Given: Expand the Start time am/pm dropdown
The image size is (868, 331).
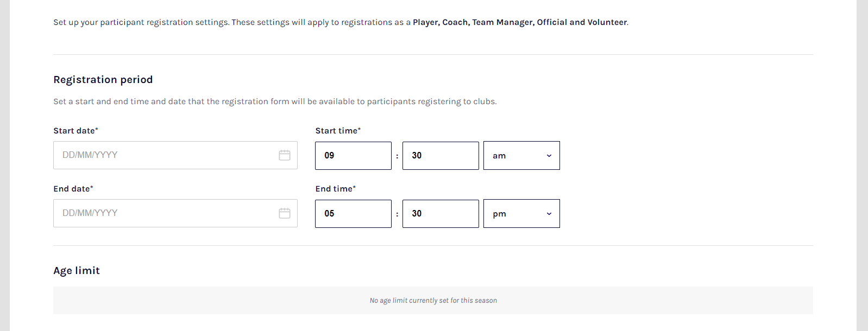Looking at the screenshot, I should coord(521,156).
